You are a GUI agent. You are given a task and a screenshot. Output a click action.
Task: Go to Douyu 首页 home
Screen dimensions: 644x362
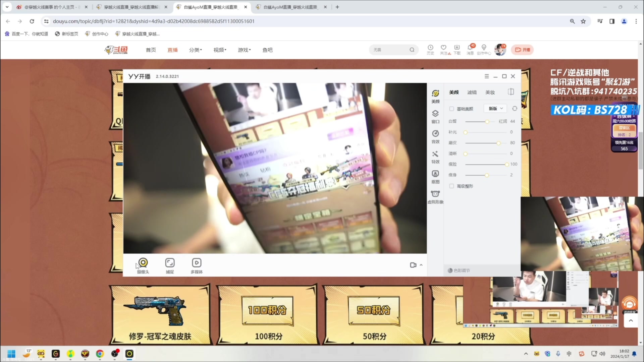pyautogui.click(x=151, y=50)
